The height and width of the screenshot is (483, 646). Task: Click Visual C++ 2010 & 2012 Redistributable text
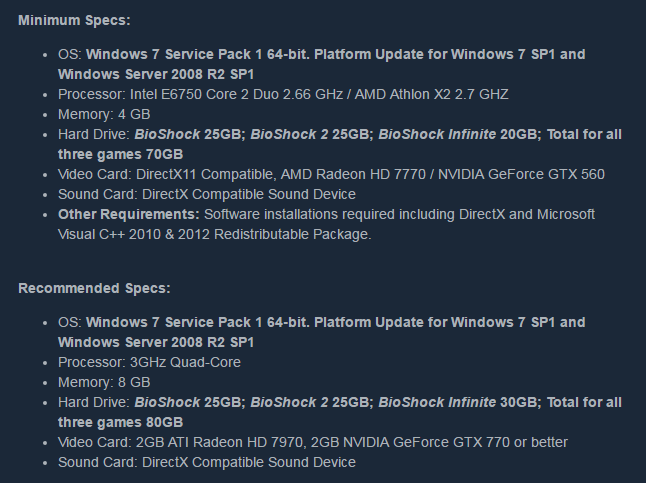tap(215, 234)
